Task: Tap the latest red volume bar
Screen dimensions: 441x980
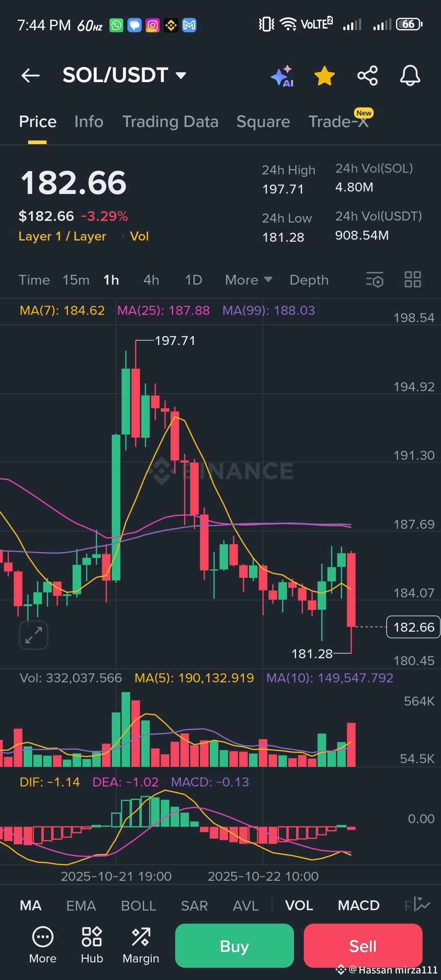Action: click(x=351, y=744)
